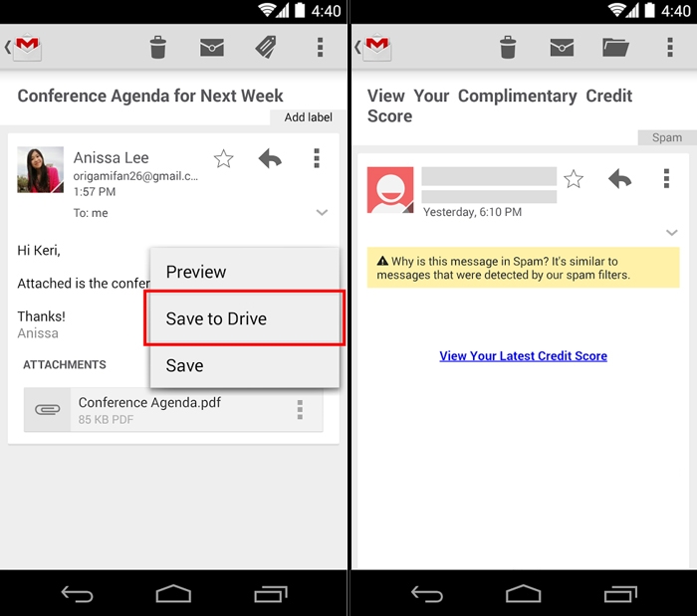Tap the 'Yesterday, 6:10 PM' timestamp
Viewport: 697px width, 616px height.
(x=472, y=212)
